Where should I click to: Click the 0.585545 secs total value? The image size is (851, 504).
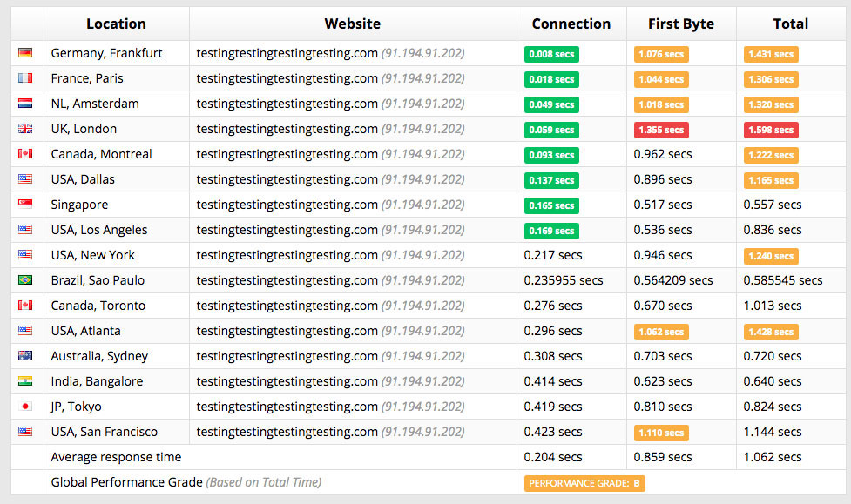782,280
